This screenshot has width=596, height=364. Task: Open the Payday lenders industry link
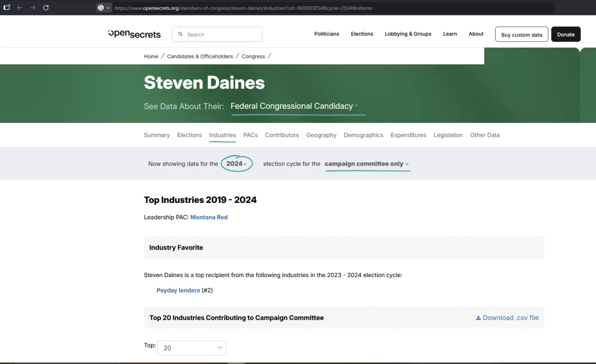pos(178,290)
